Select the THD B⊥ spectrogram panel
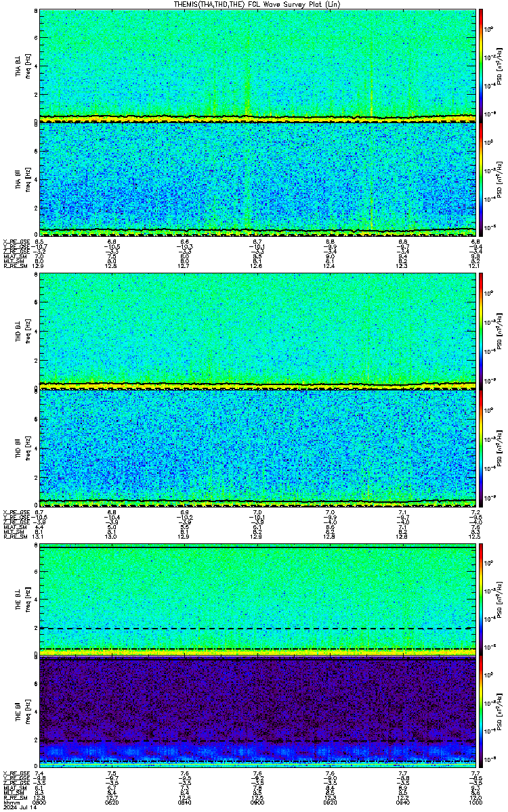 pyautogui.click(x=257, y=333)
